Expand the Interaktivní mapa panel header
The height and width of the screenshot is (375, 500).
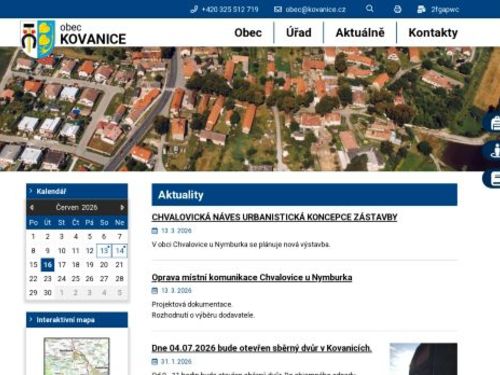tap(77, 320)
